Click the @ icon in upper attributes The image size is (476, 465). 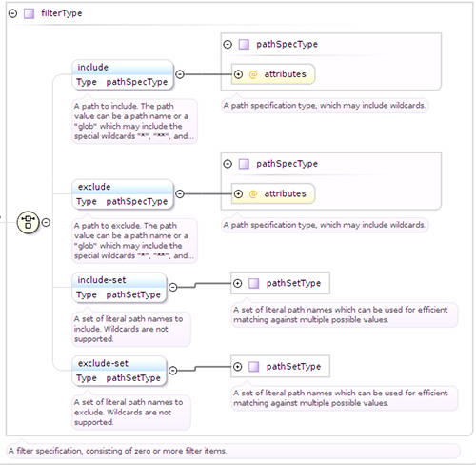253,74
